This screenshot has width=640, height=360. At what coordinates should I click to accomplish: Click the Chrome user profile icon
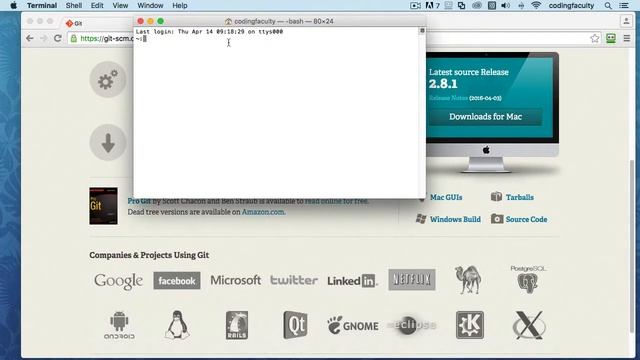click(x=626, y=21)
